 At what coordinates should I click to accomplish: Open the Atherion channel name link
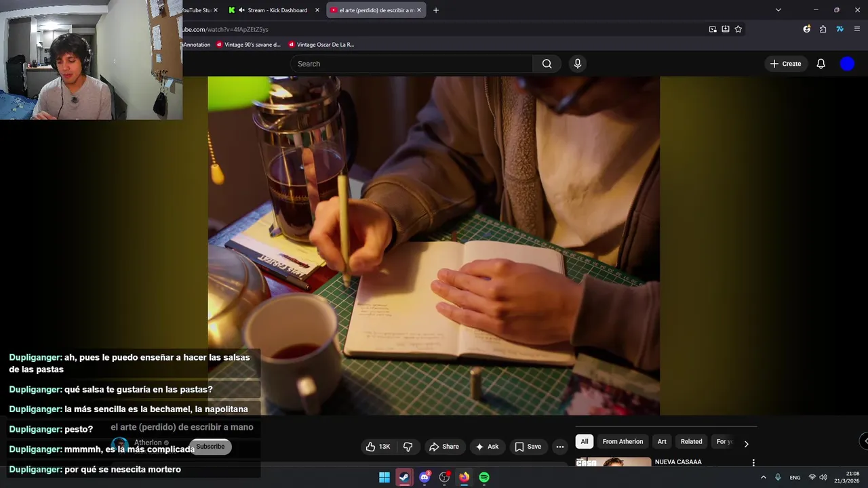(x=148, y=443)
